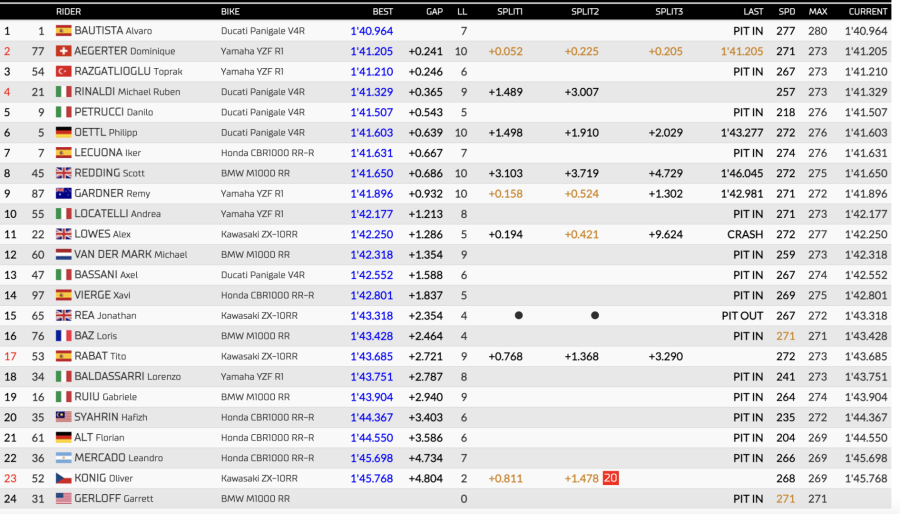Click the British flag beside REA Jonathan
This screenshot has height=514, width=900.
64,316
